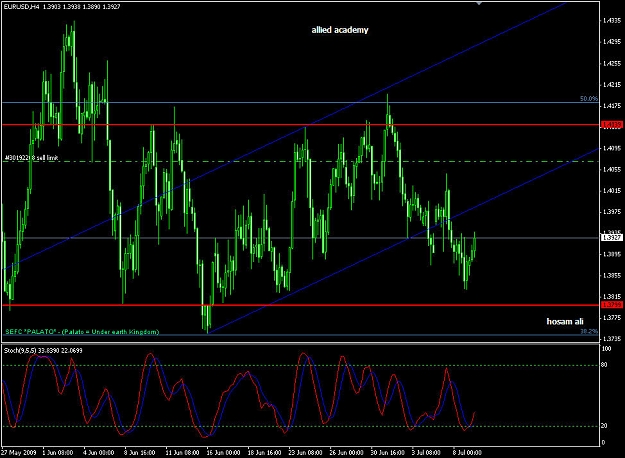Viewport: 625px width, 458px height.
Task: Click the 30 Jun 16:00 time label
Action: (387, 452)
